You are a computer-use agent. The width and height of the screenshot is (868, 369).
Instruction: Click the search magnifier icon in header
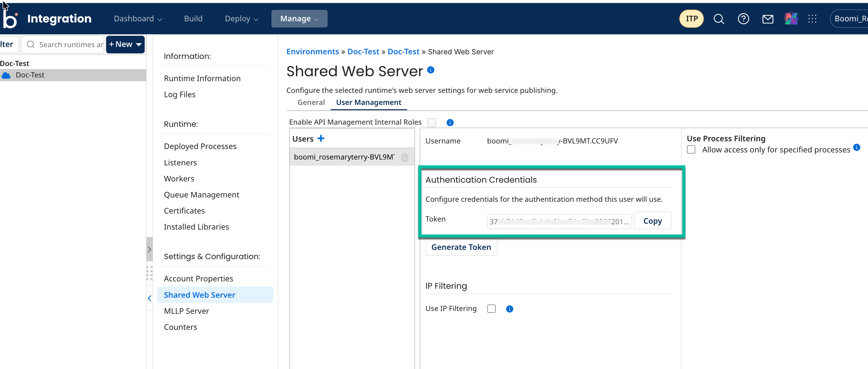tap(718, 19)
